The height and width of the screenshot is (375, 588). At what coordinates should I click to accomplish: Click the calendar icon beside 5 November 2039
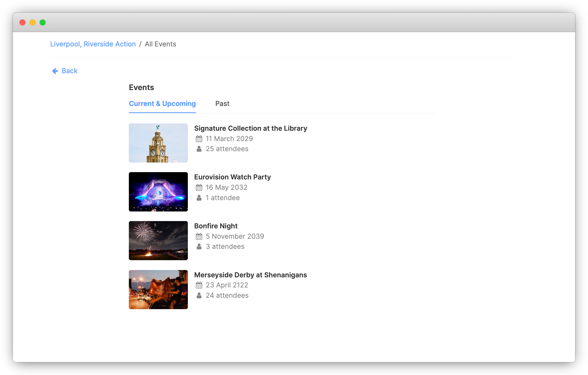199,236
